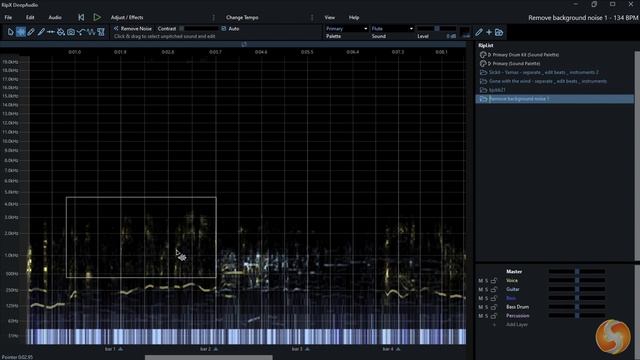Click Add Layer in the layers panel
The width and height of the screenshot is (640, 360).
517,325
